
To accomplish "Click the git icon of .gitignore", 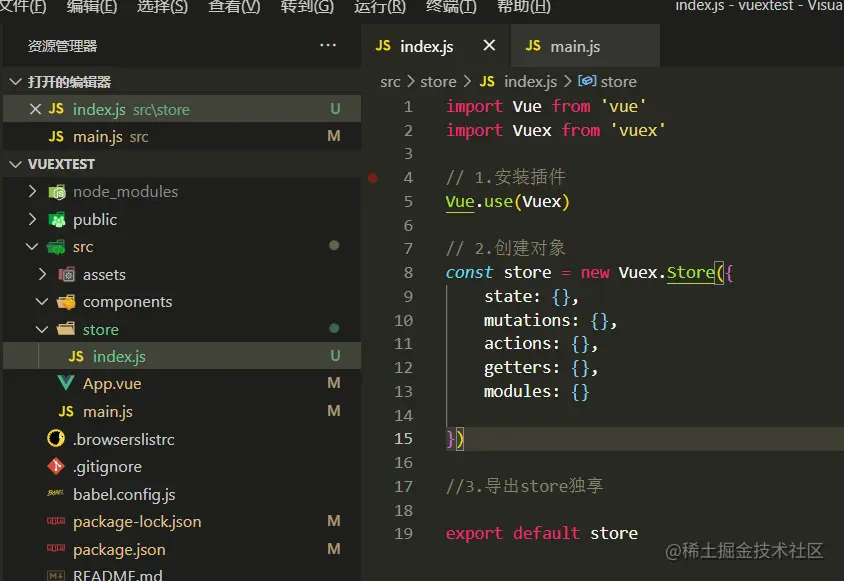I will (55, 466).
